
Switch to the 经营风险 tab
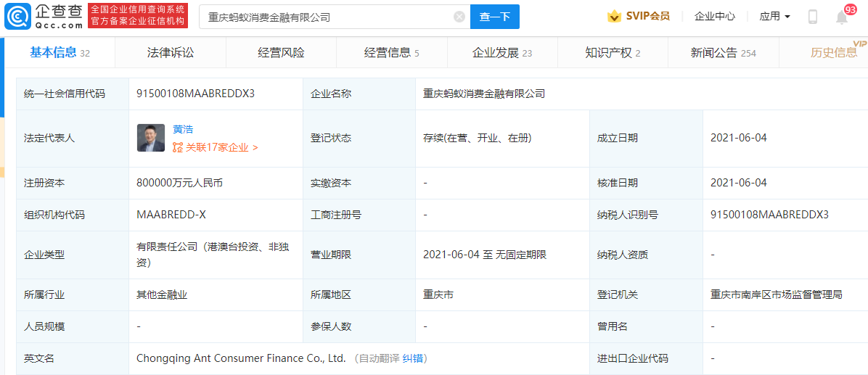[x=281, y=53]
